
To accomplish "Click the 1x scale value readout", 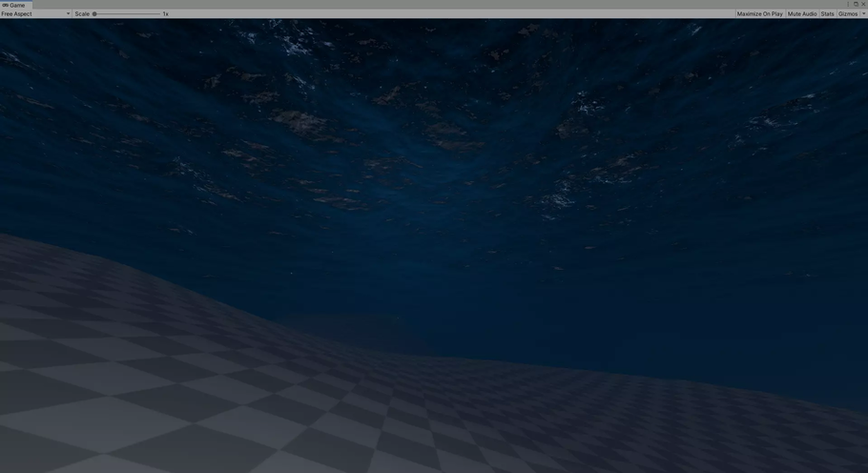I will click(x=165, y=14).
